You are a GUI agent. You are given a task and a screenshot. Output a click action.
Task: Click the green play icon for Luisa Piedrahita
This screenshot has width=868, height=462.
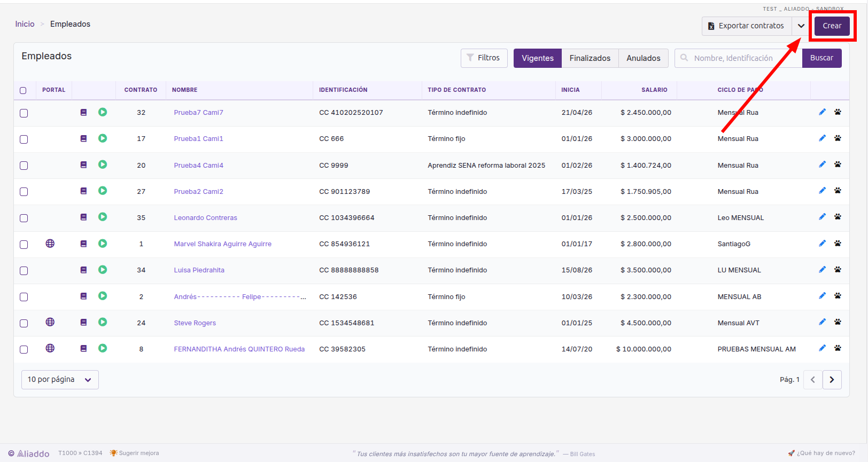(x=103, y=270)
